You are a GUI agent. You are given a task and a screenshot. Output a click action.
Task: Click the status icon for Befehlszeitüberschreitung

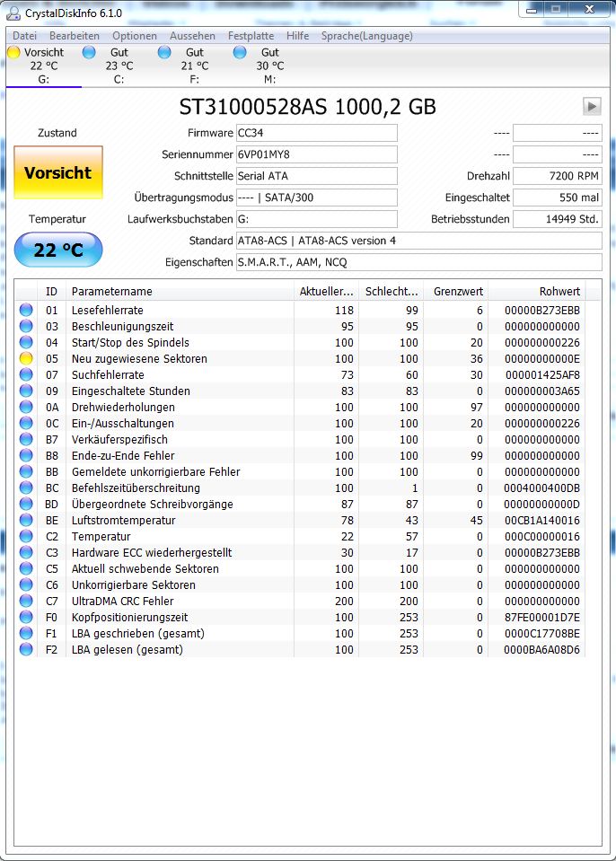click(x=26, y=488)
